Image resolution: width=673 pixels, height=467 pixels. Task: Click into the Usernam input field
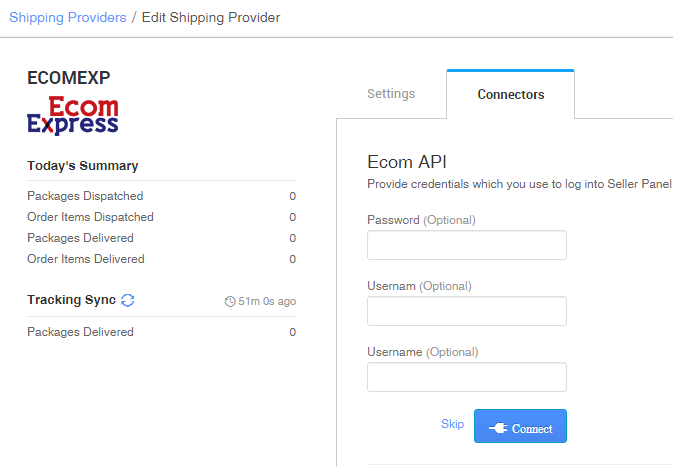(466, 311)
